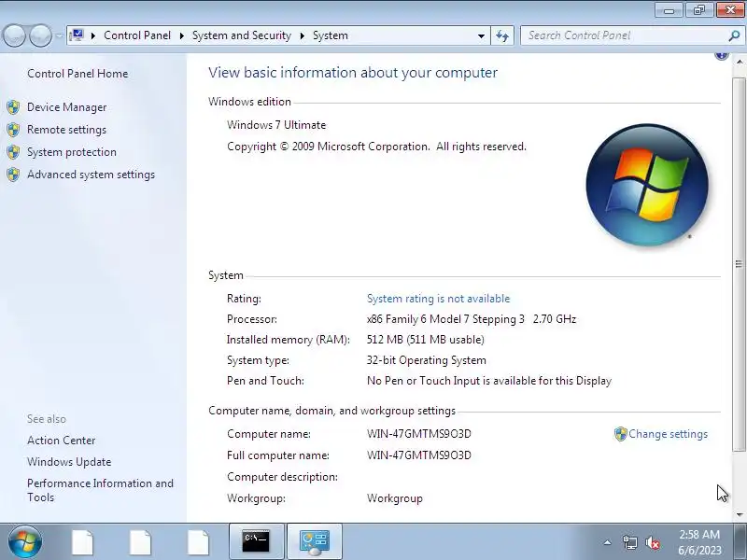Click the taskbar clock 2:58 AM
747x560 pixels.
coord(699,535)
